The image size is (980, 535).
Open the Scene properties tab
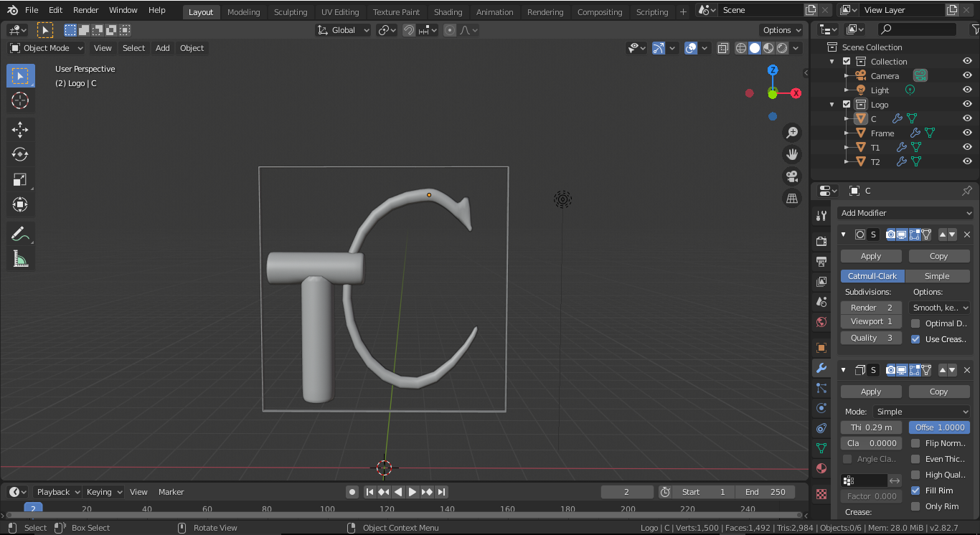coord(821,302)
